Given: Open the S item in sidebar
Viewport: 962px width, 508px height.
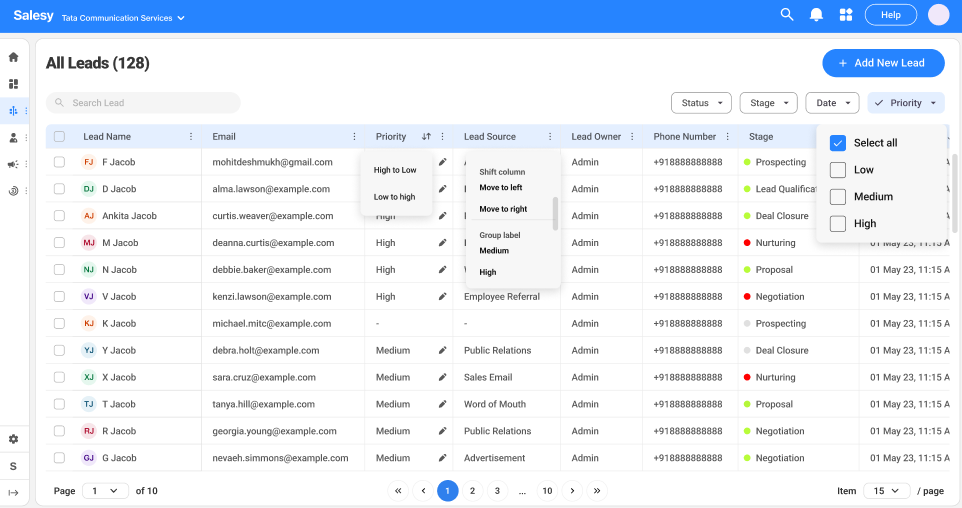Looking at the screenshot, I should click(13, 466).
